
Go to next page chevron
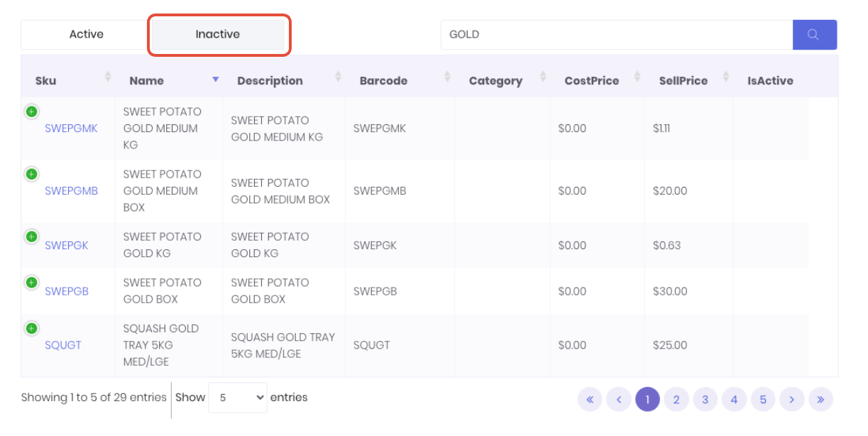pyautogui.click(x=791, y=400)
